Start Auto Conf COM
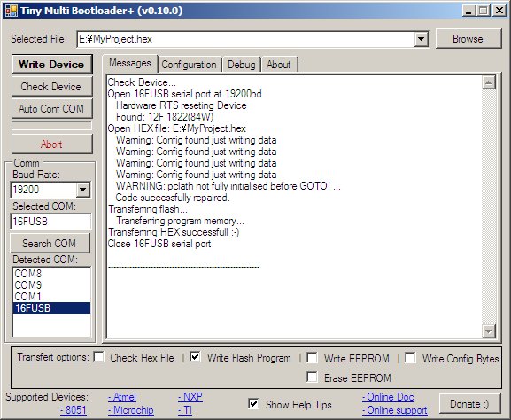The height and width of the screenshot is (420, 511). [x=52, y=108]
